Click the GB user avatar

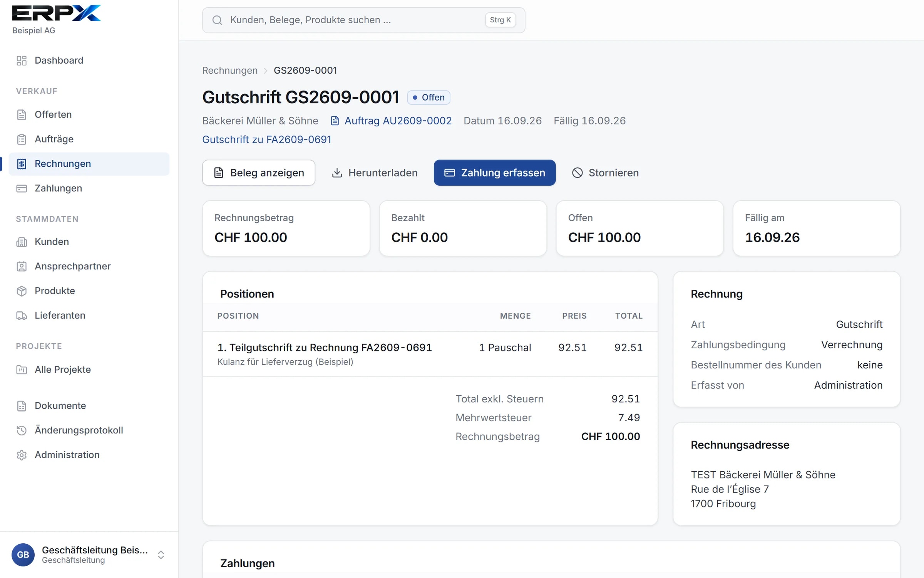23,554
